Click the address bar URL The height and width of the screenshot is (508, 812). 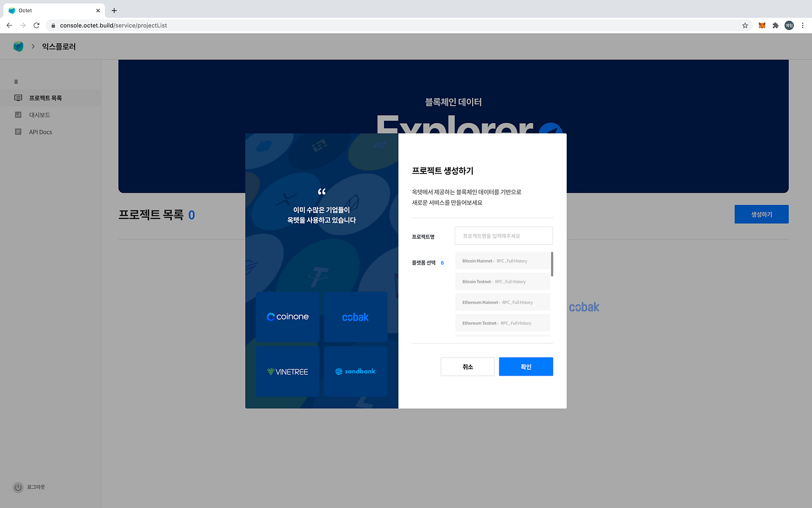(x=113, y=26)
